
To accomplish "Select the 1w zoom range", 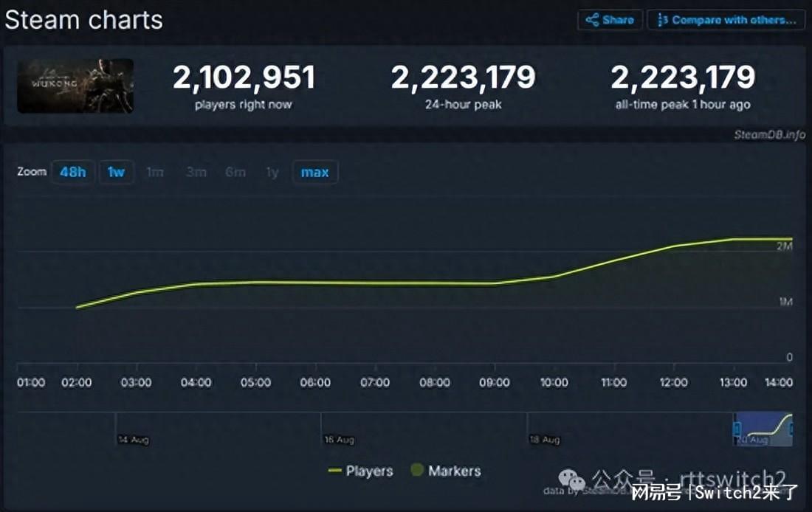I will (x=117, y=173).
